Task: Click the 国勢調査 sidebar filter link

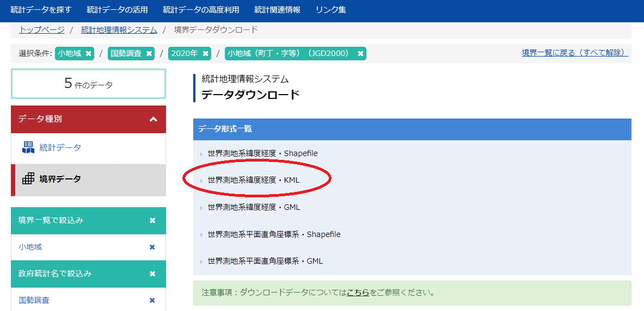Action: pyautogui.click(x=34, y=300)
